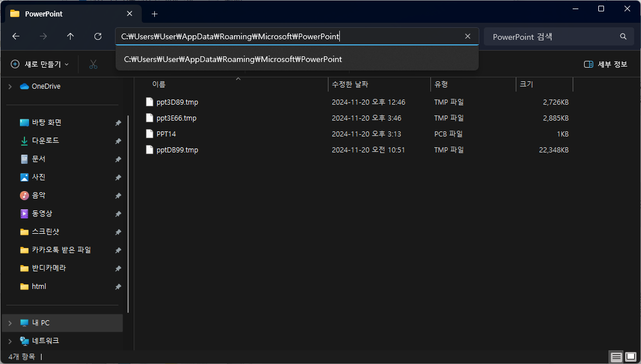Go back to the previous folder

click(16, 36)
